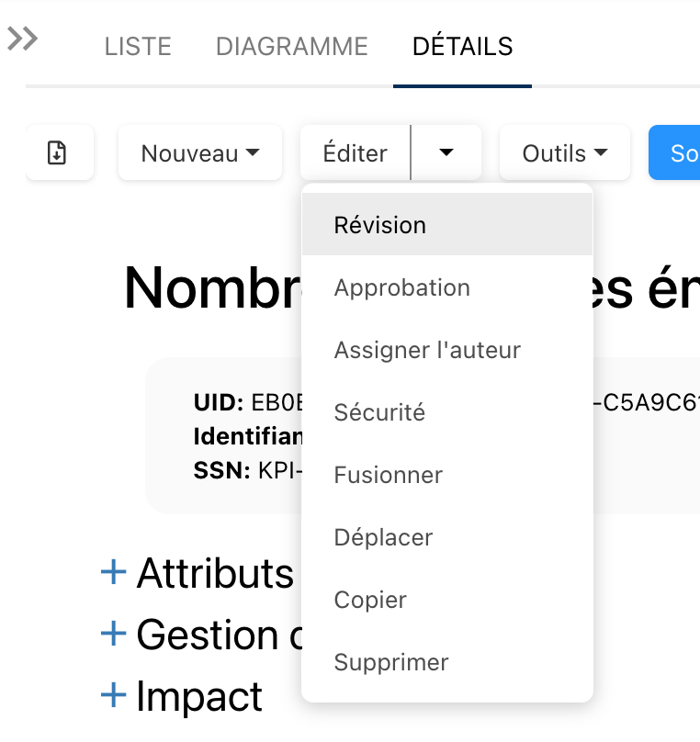Expand the Attributs section plus icon
The height and width of the screenshot is (742, 700).
[113, 573]
